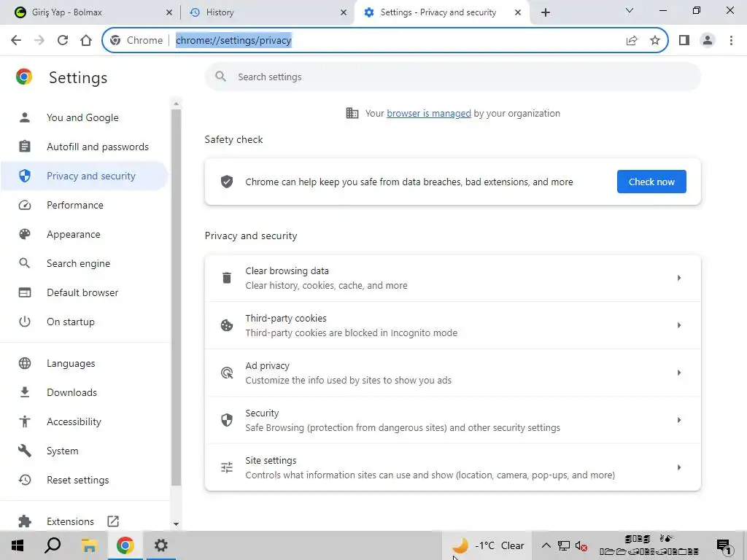Open Accessibility settings section
Viewport: 747px width, 560px height.
point(85,421)
